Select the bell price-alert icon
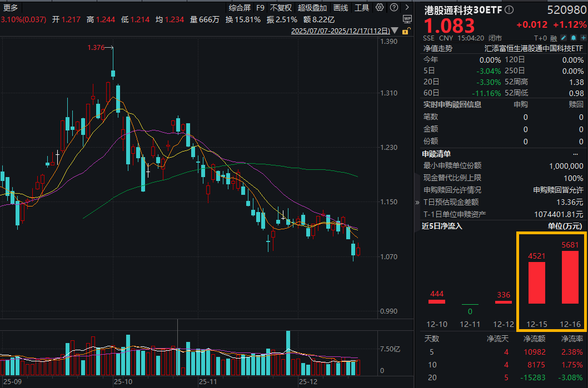The height and width of the screenshot is (388, 588). [572, 37]
